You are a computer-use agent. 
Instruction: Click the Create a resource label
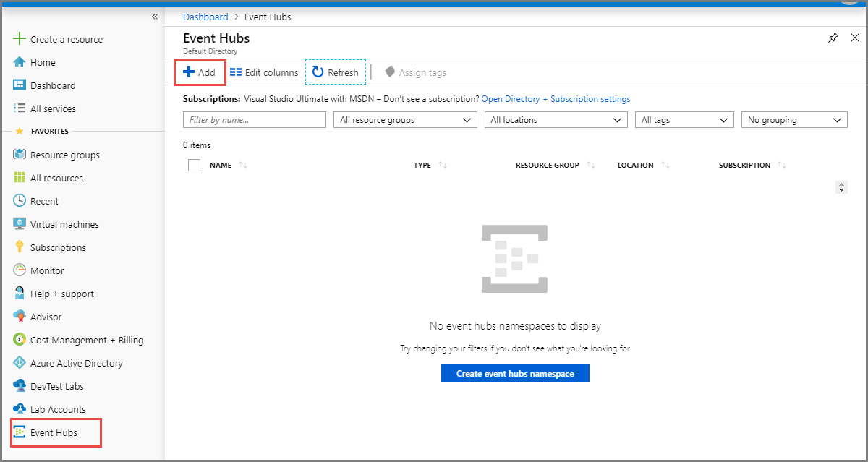(x=67, y=39)
